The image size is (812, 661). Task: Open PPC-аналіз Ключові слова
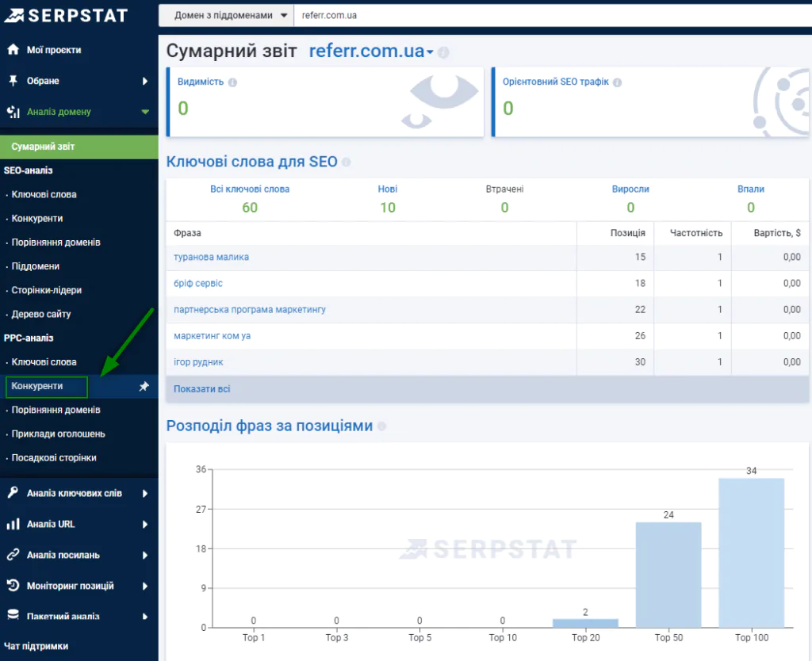(x=44, y=362)
